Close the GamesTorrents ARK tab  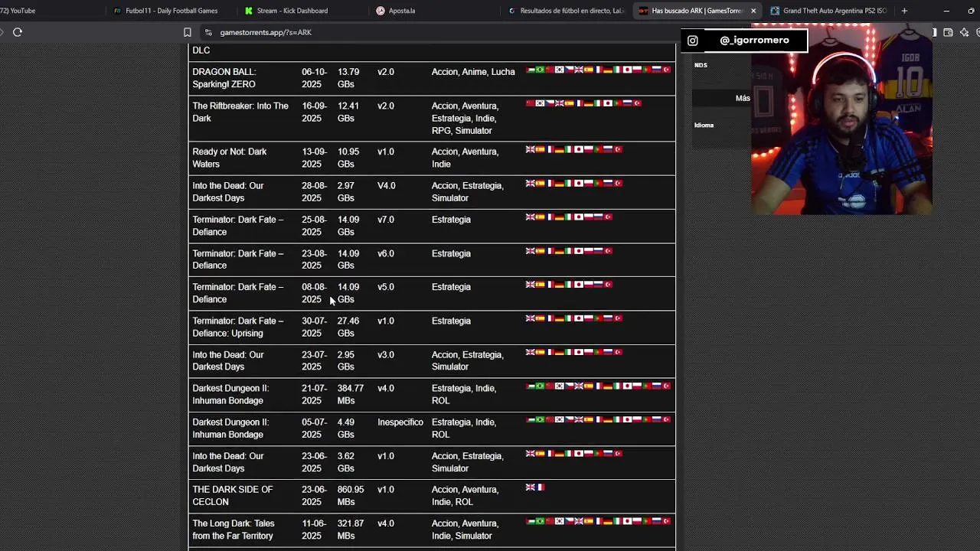[753, 11]
